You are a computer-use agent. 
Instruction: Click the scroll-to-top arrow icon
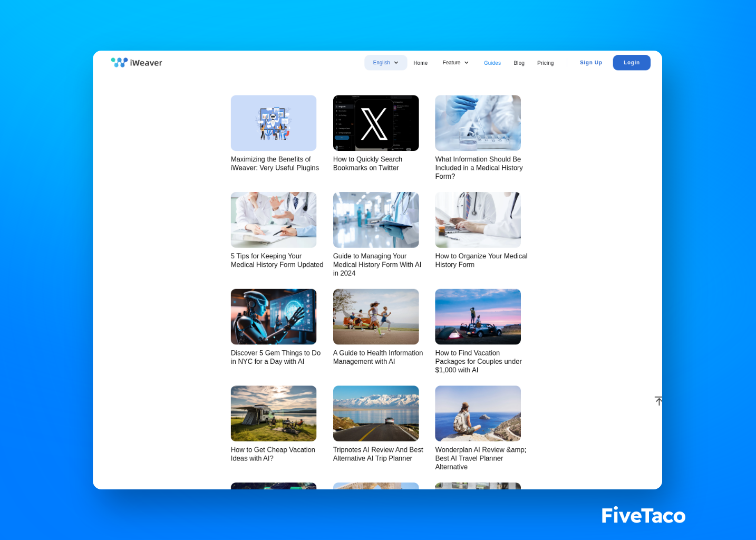658,401
